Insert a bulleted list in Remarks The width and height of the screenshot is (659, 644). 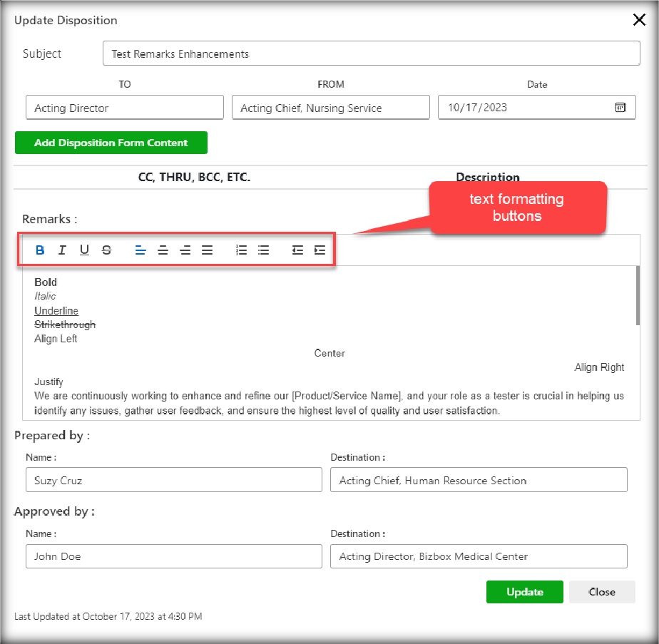point(263,250)
